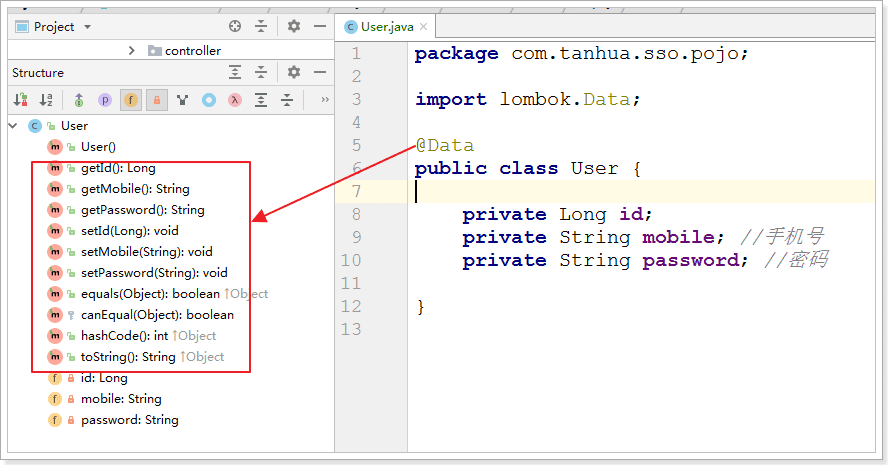This screenshot has width=888, height=465.
Task: Click the Structure panel title
Action: pos(38,72)
